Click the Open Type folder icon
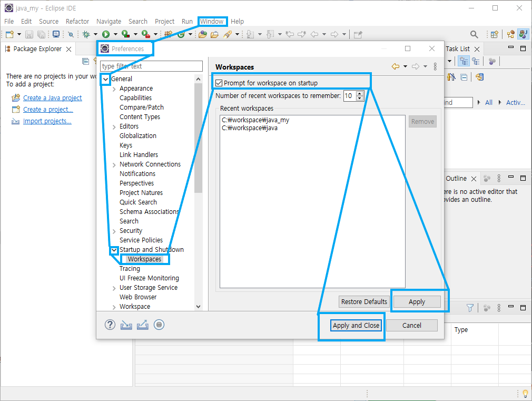 [203, 34]
